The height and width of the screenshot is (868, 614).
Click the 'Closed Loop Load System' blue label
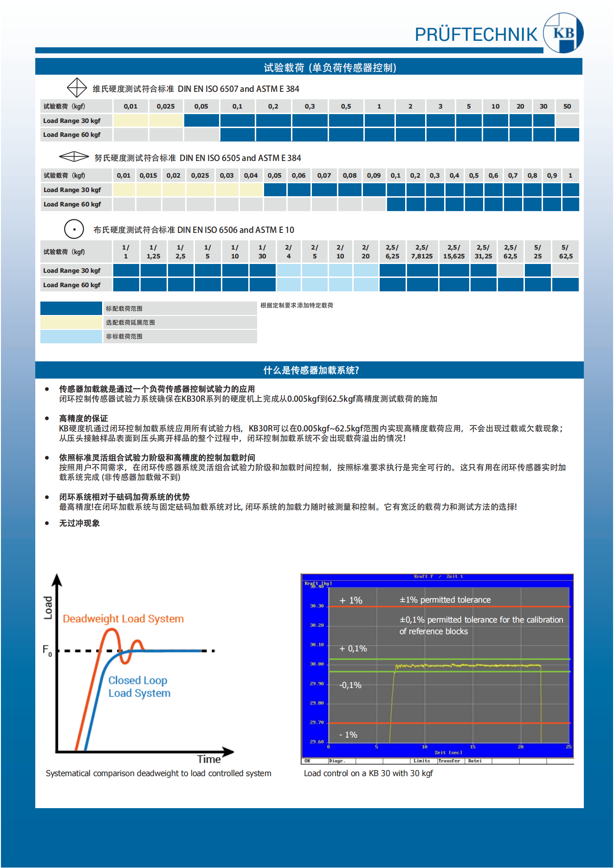[139, 687]
